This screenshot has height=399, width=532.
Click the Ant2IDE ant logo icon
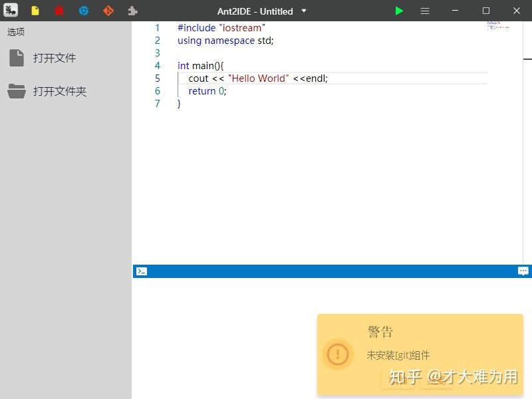pos(11,10)
